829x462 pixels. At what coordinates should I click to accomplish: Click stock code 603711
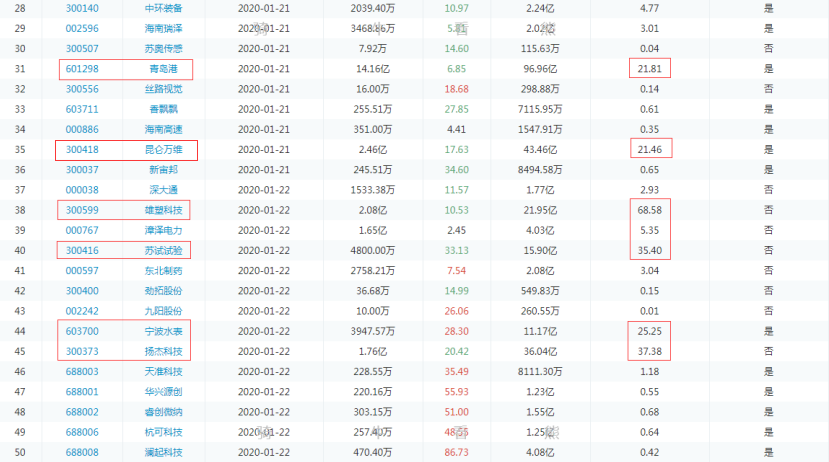pyautogui.click(x=82, y=109)
